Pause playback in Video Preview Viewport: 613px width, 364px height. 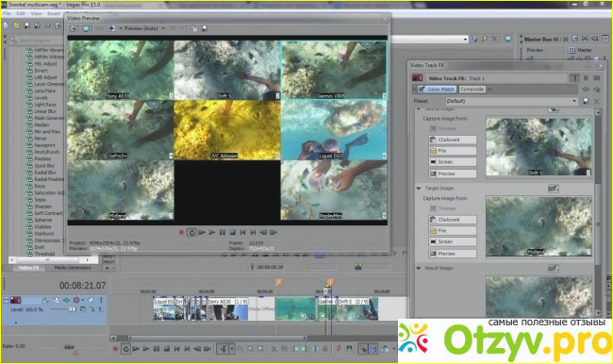click(223, 232)
